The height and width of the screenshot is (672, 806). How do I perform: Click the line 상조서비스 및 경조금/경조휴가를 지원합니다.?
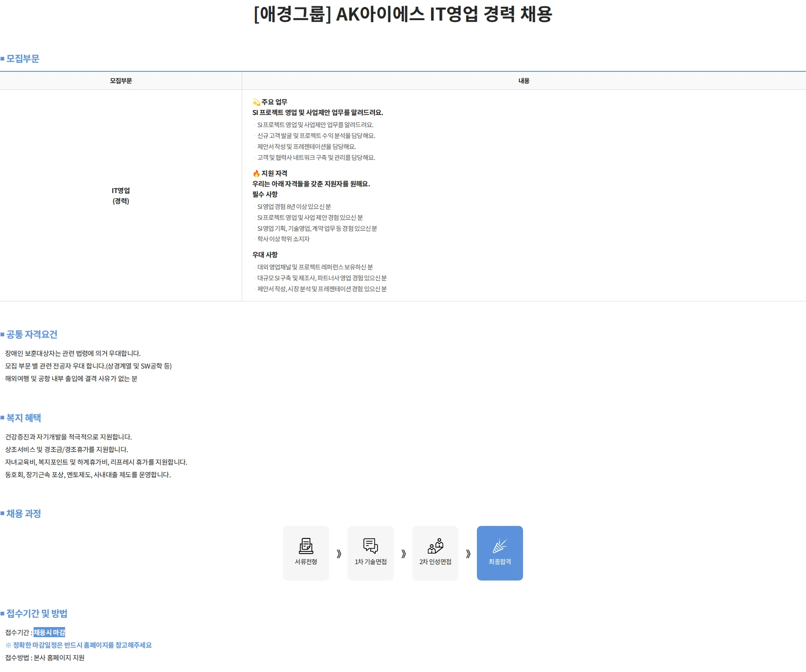(66, 450)
